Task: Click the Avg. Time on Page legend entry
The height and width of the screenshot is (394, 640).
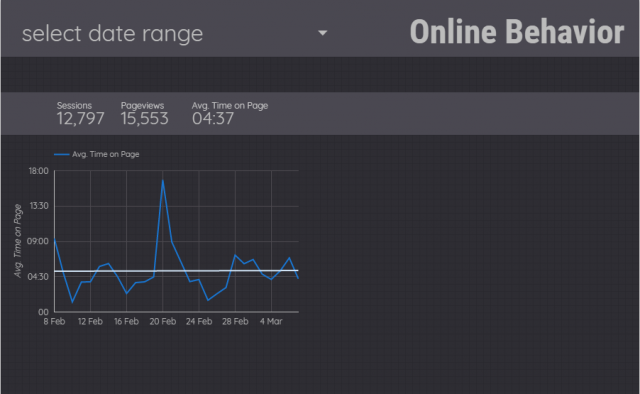Action: click(97, 154)
